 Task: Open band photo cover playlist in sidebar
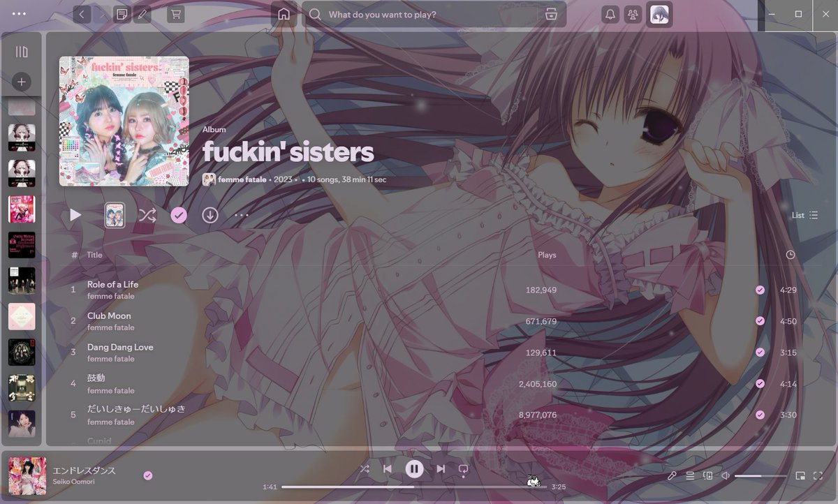22,280
